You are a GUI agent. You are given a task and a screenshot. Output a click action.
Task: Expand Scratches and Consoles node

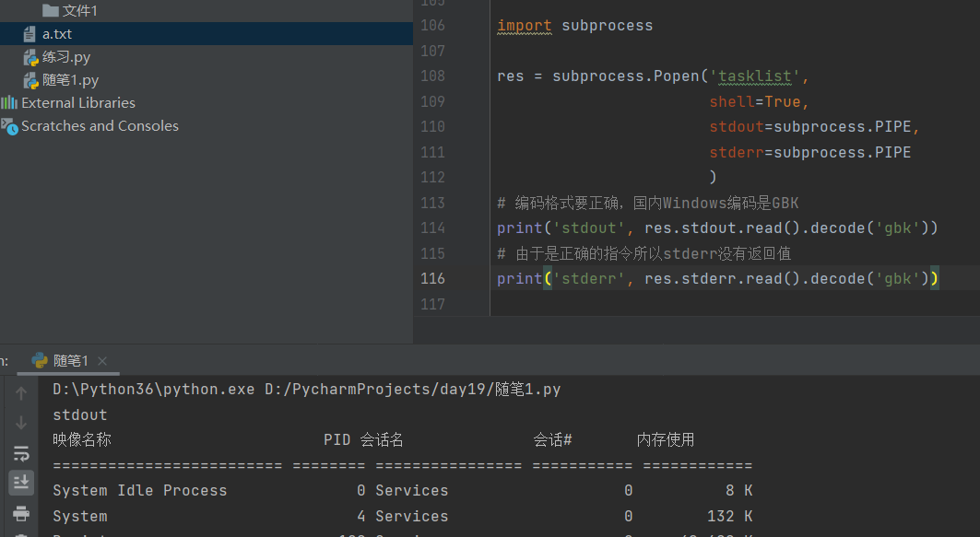100,126
